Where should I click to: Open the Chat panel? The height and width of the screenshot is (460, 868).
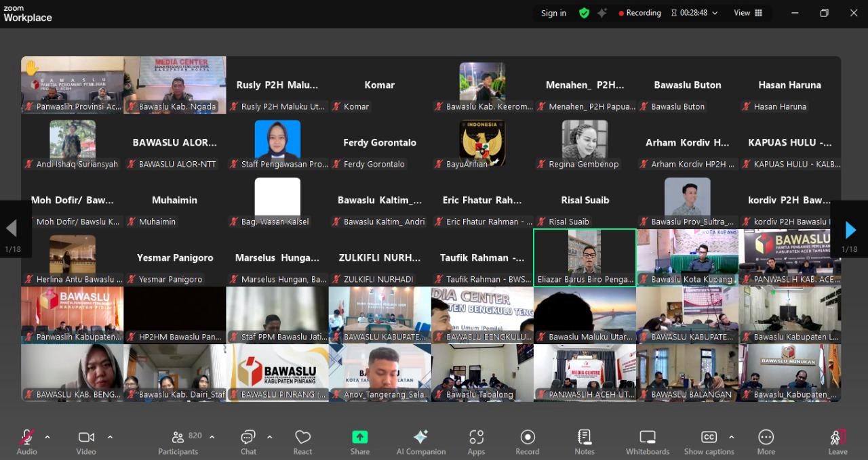coord(248,442)
